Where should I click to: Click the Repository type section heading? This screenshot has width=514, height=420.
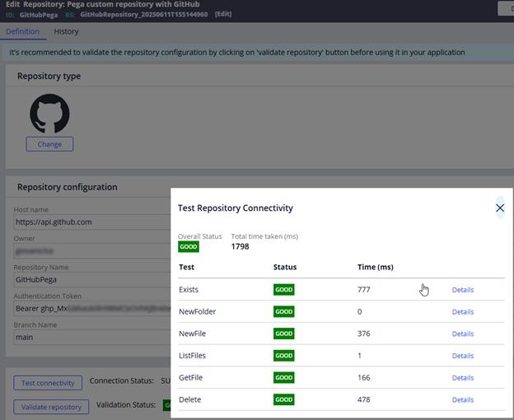49,76
